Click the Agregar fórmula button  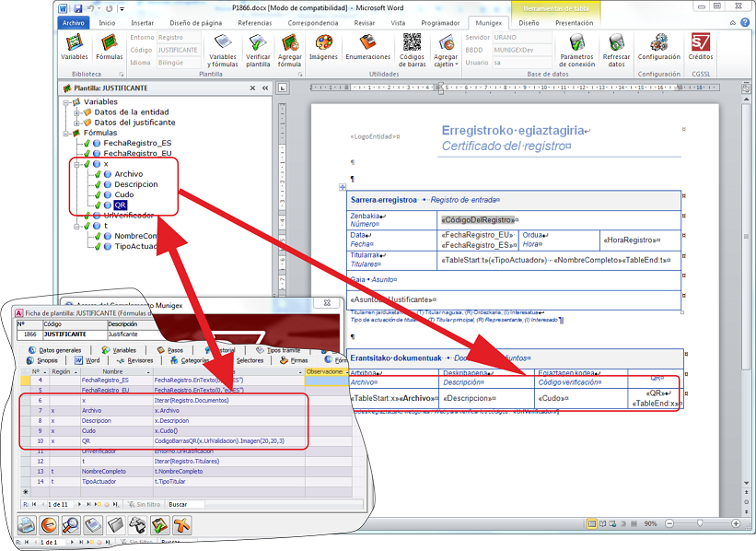click(x=289, y=50)
